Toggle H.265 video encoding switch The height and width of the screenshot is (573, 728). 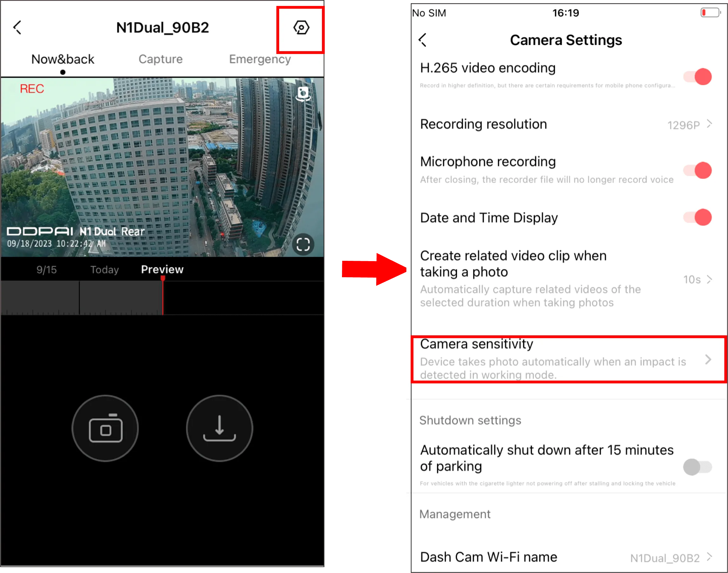698,76
